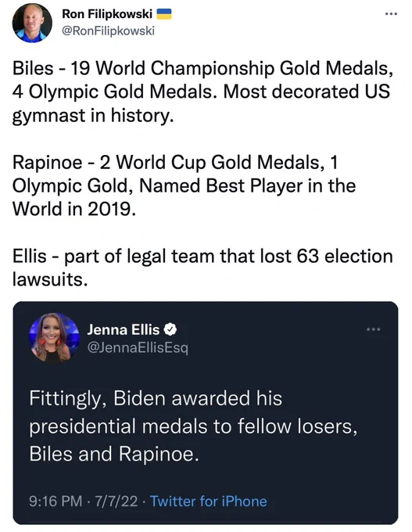Click the Twitter for iPhone source link
Image resolution: width=412 pixels, height=532 pixels.
(x=209, y=501)
